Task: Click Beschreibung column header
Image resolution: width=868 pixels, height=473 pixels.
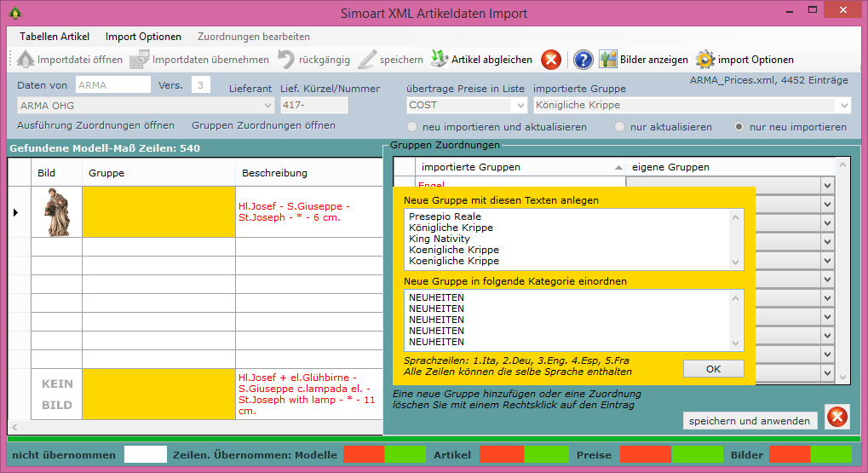Action: [309, 173]
